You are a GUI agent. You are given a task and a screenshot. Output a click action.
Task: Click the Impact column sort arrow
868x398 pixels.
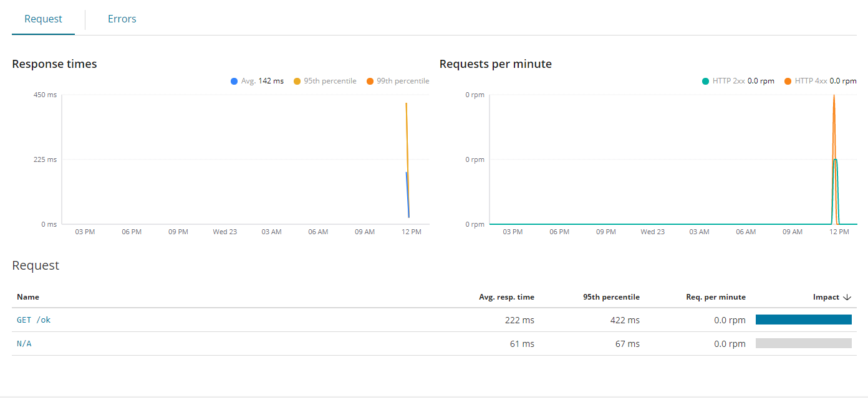pyautogui.click(x=848, y=297)
